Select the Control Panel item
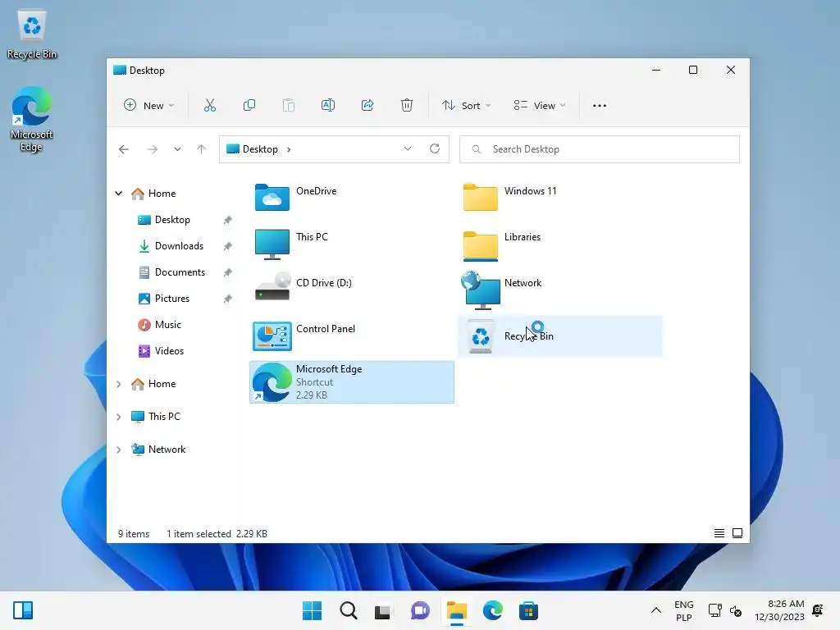840x630 pixels. pyautogui.click(x=351, y=336)
